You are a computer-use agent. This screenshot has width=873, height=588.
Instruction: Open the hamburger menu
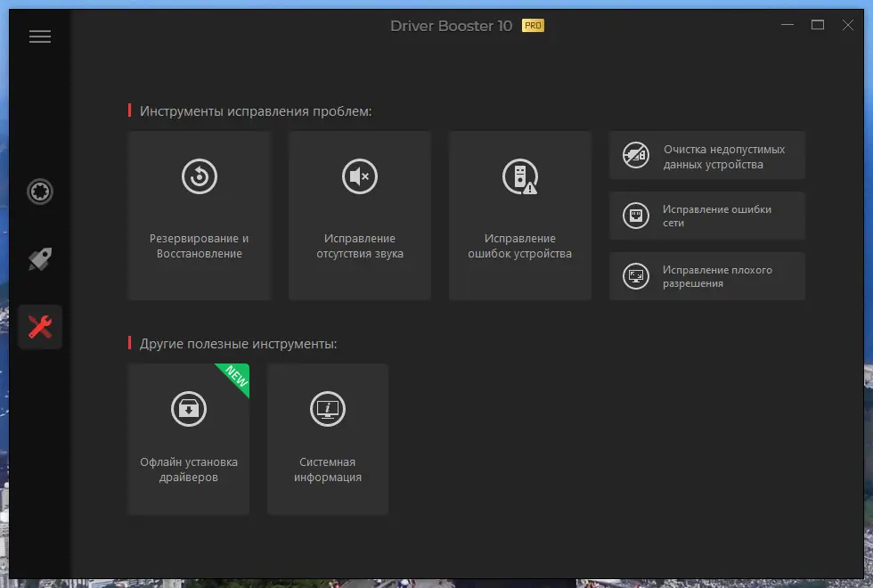pos(40,37)
